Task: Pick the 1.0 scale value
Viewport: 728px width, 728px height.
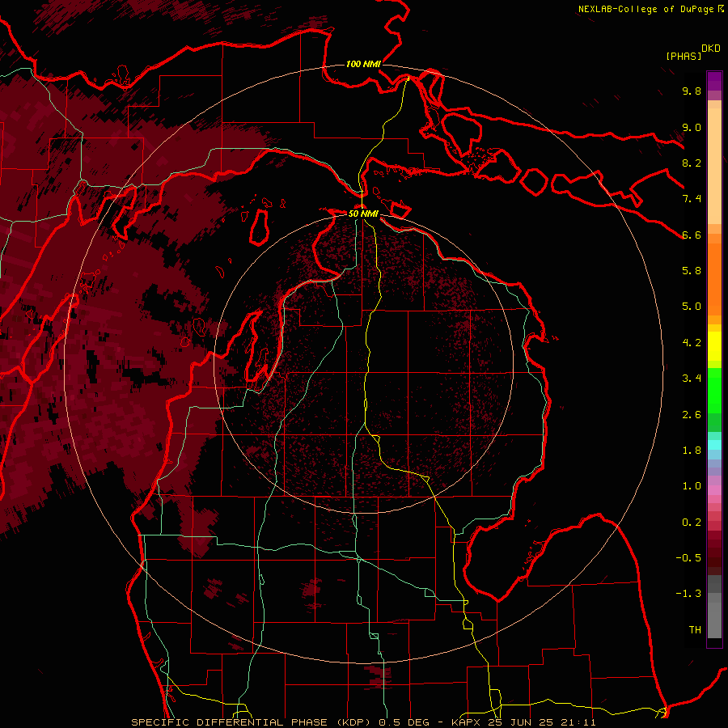Action: pos(692,486)
